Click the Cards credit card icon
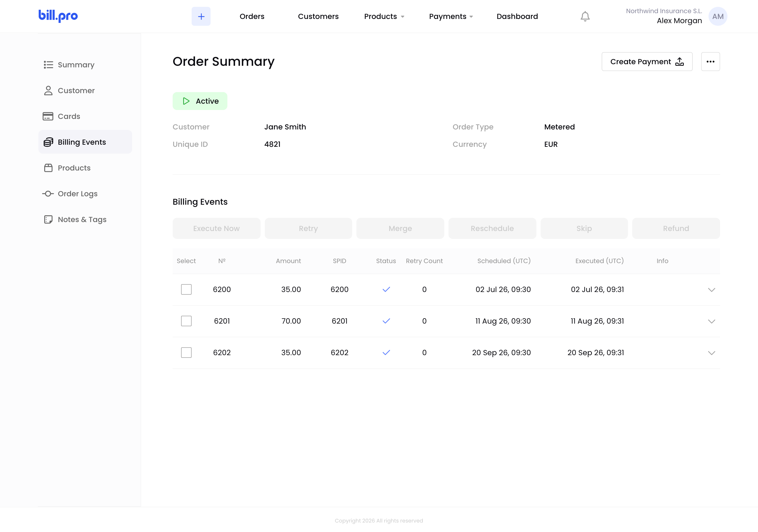The width and height of the screenshot is (758, 532). click(x=48, y=116)
